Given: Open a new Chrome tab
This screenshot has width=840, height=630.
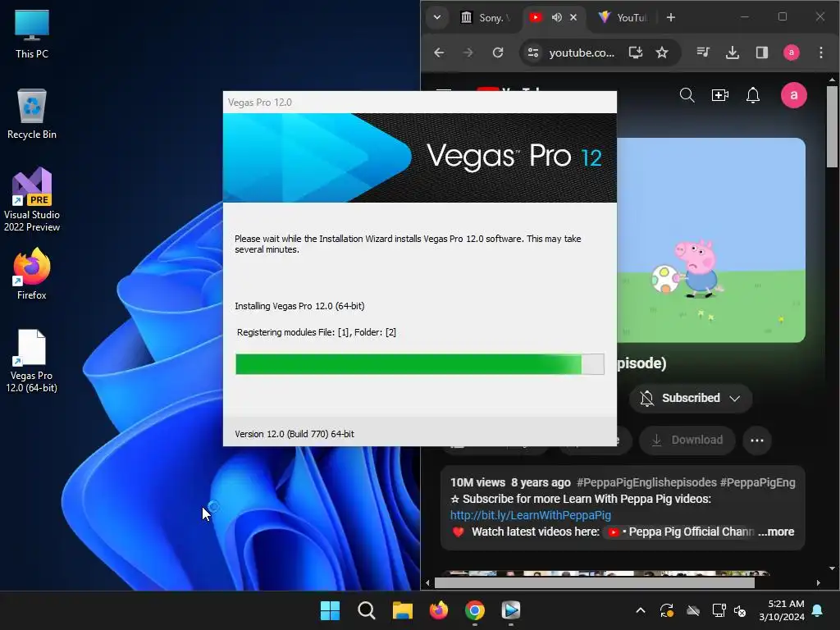Looking at the screenshot, I should 671,17.
